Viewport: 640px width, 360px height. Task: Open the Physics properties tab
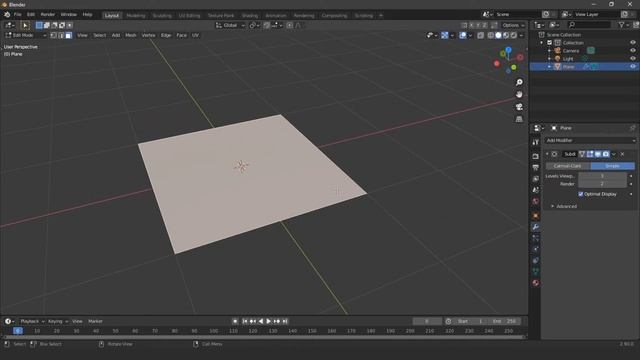click(x=536, y=249)
